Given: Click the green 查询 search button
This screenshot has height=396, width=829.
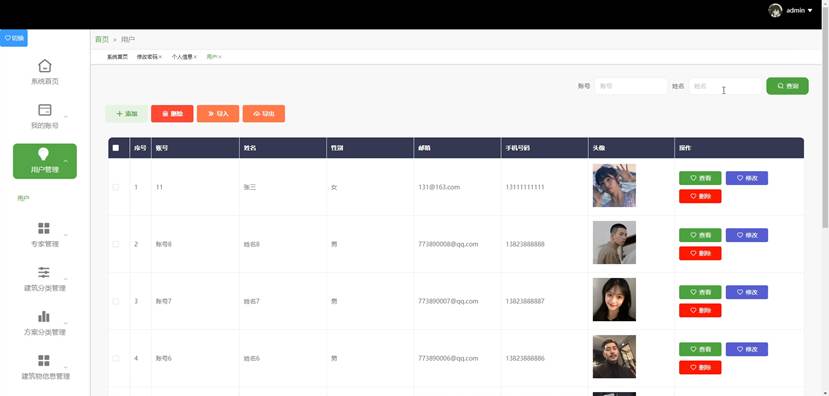Looking at the screenshot, I should tap(787, 86).
